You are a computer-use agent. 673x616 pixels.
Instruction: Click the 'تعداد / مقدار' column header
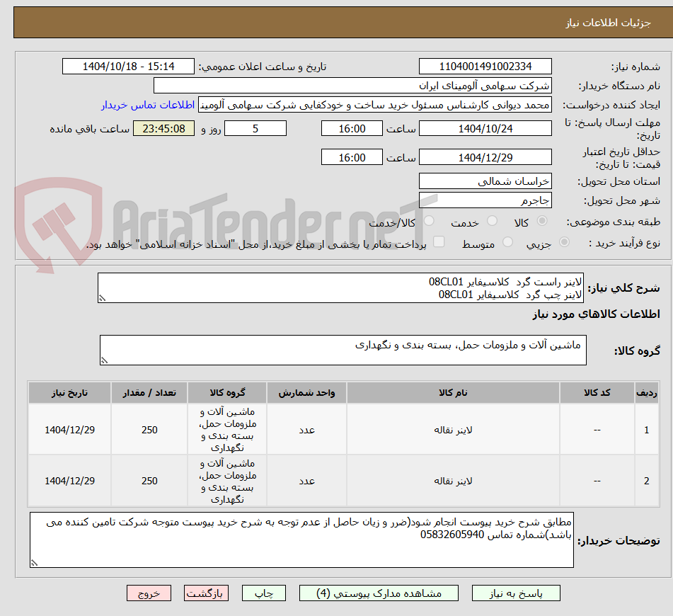[x=149, y=393]
